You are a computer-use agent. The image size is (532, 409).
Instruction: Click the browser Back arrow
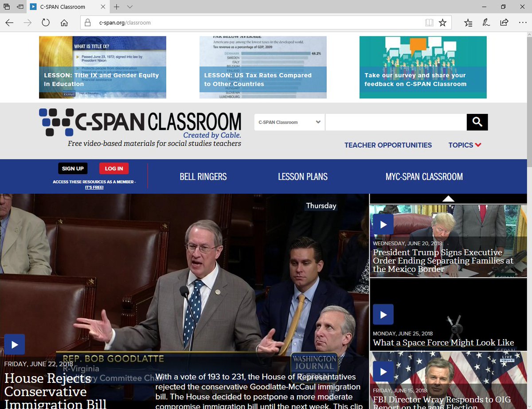click(x=9, y=23)
